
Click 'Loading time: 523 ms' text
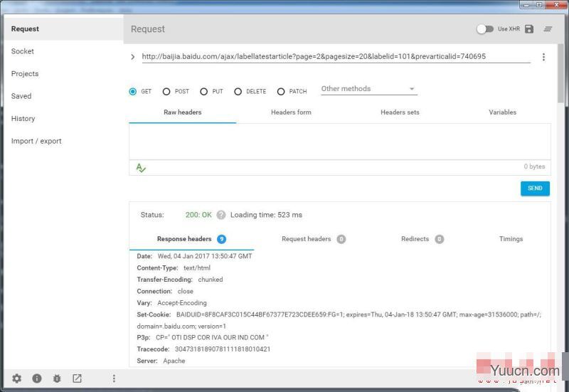coord(266,215)
